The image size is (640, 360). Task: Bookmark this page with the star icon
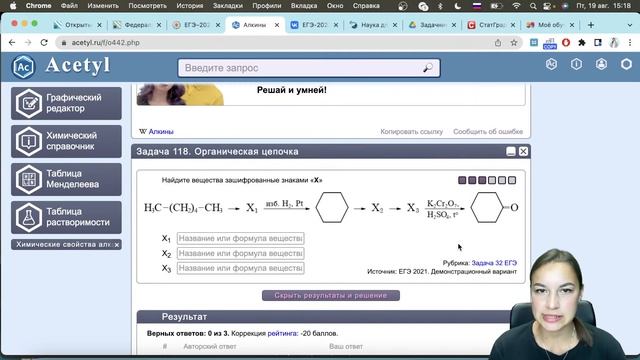point(513,42)
